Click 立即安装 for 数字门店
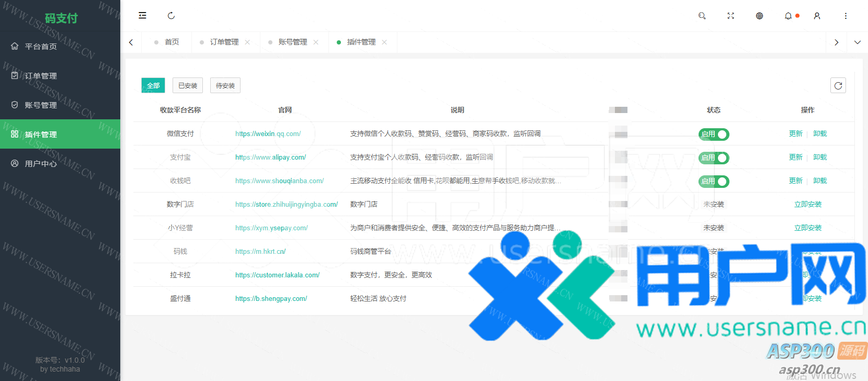Viewport: 868px width, 381px height. click(x=807, y=205)
